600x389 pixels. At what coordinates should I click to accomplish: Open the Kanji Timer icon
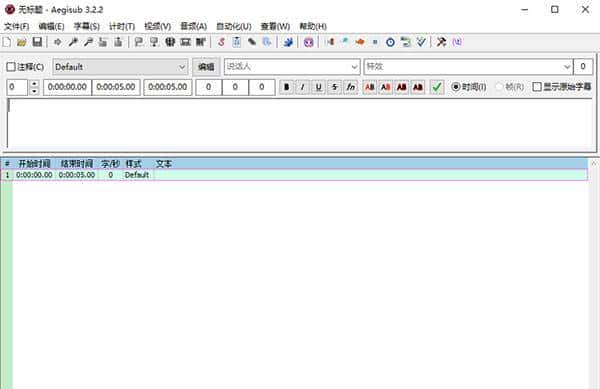click(406, 42)
